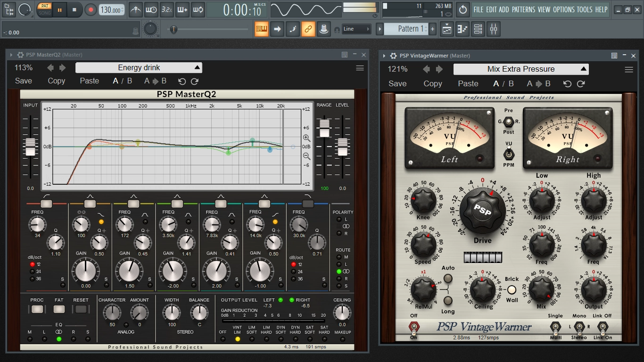
Task: Select the LIM SOFT limiter mode
Action: (252, 338)
